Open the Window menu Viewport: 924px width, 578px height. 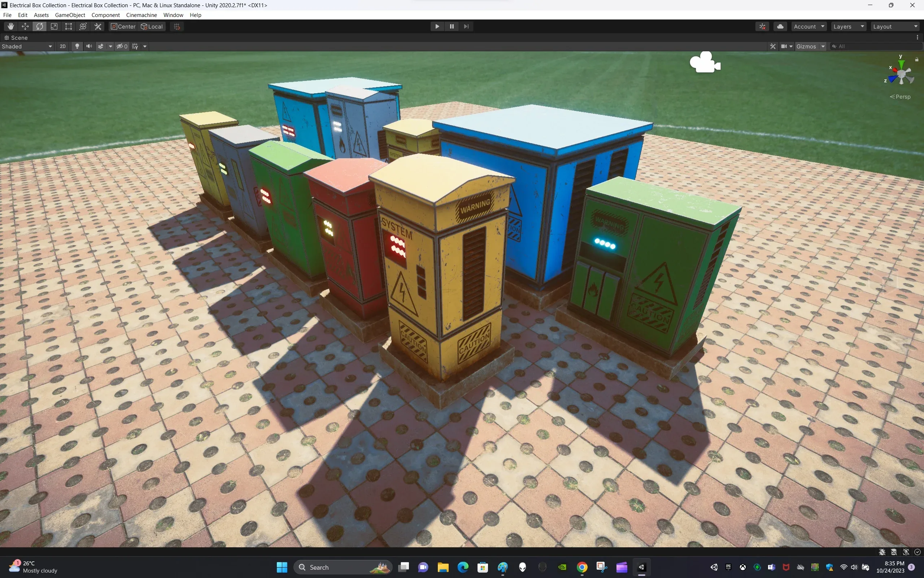click(x=173, y=15)
